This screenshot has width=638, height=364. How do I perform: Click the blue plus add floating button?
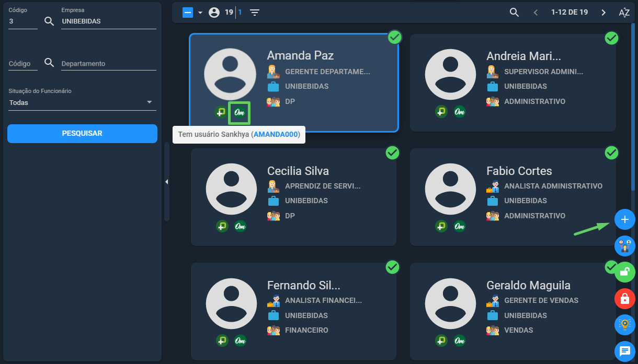pyautogui.click(x=624, y=220)
